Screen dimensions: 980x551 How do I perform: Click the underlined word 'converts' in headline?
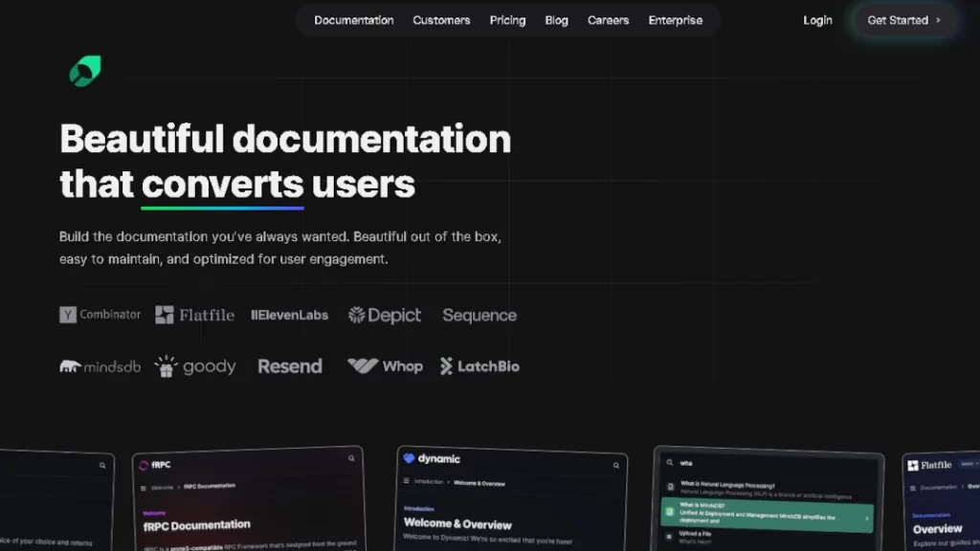pos(222,185)
